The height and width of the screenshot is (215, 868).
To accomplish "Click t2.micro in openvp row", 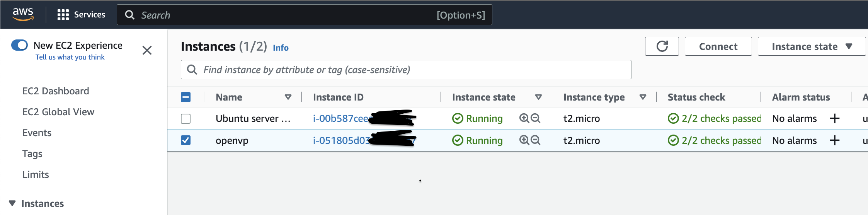I will [x=582, y=140].
